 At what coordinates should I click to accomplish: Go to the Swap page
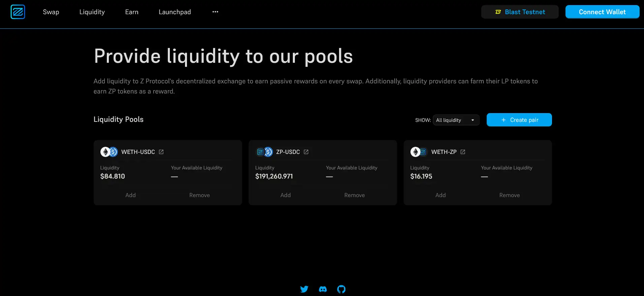[51, 12]
